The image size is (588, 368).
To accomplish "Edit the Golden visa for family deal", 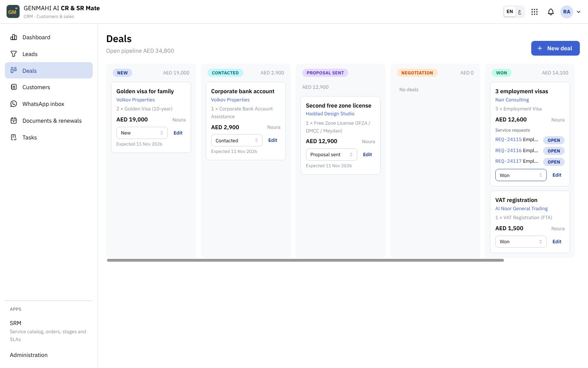I will click(x=178, y=133).
